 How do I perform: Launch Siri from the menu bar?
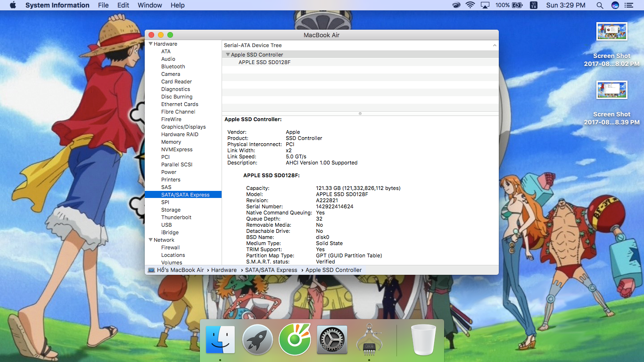click(x=615, y=5)
